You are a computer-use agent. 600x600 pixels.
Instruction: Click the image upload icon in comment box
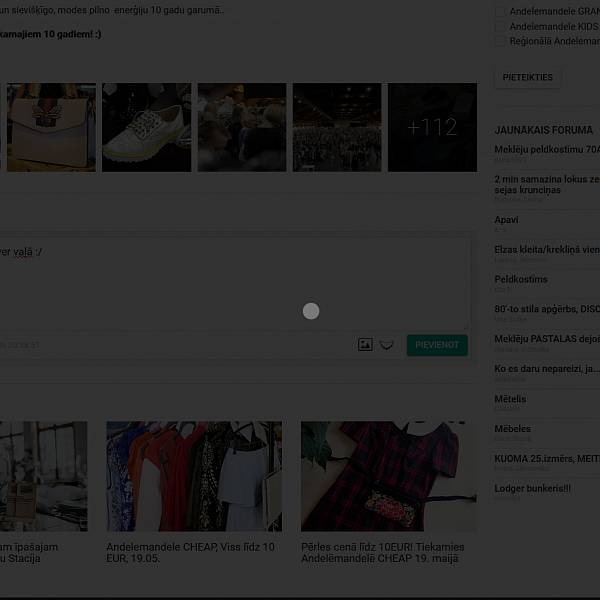pyautogui.click(x=365, y=345)
